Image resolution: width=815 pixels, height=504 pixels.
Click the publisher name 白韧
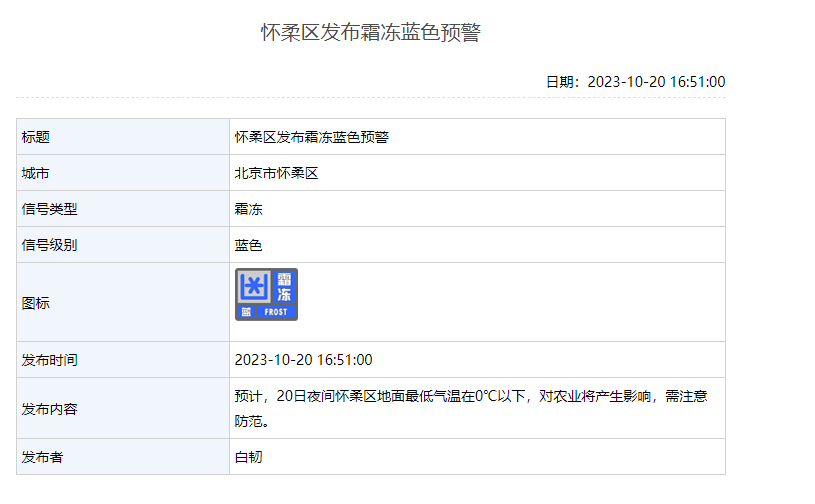coord(248,457)
